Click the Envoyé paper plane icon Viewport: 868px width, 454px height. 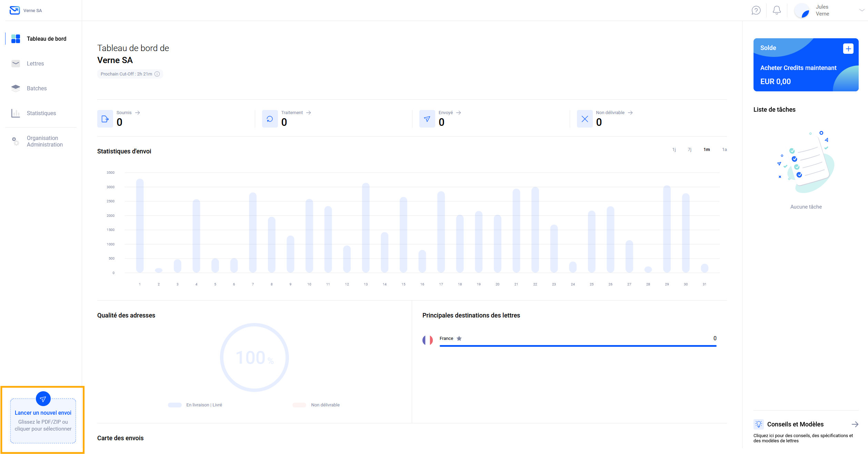tap(427, 119)
